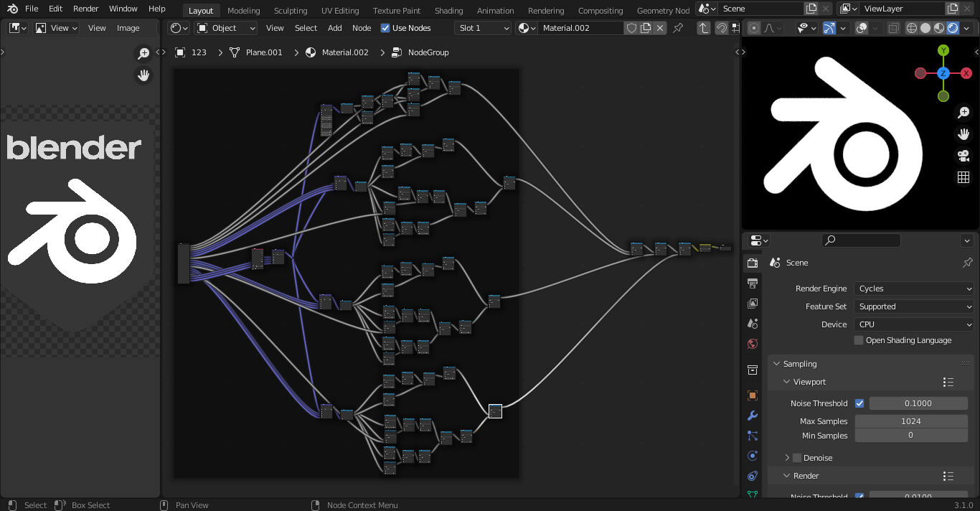Viewport: 980px width, 511px height.
Task: Adjust the Viewport Noise Threshold 0.1000 slider
Action: pos(918,403)
